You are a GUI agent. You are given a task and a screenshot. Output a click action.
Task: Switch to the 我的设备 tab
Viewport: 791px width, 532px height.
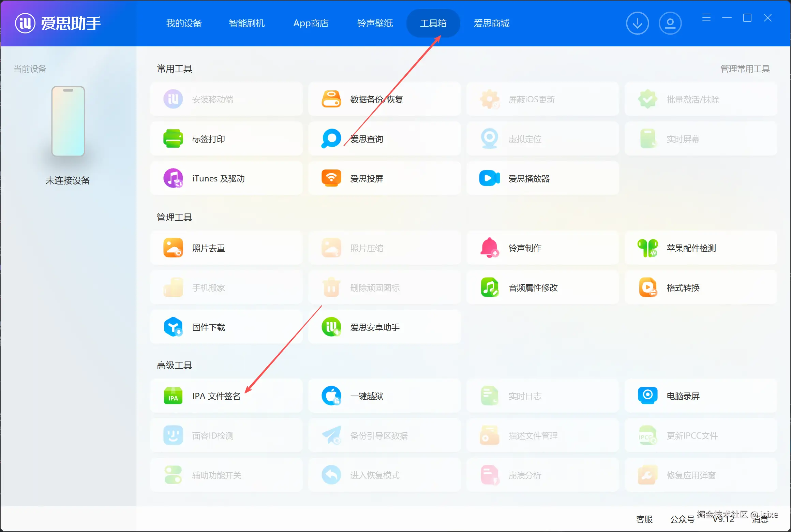point(184,23)
